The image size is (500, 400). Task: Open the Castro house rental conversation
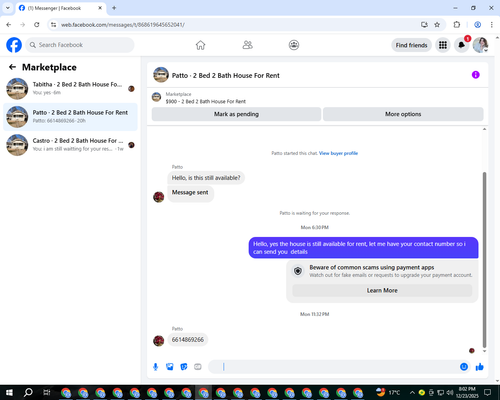tap(70, 145)
